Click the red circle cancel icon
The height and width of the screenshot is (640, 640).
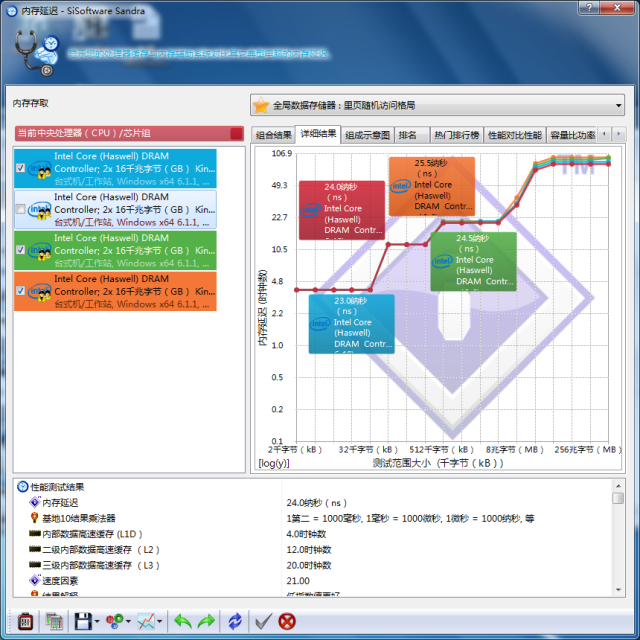(x=287, y=621)
